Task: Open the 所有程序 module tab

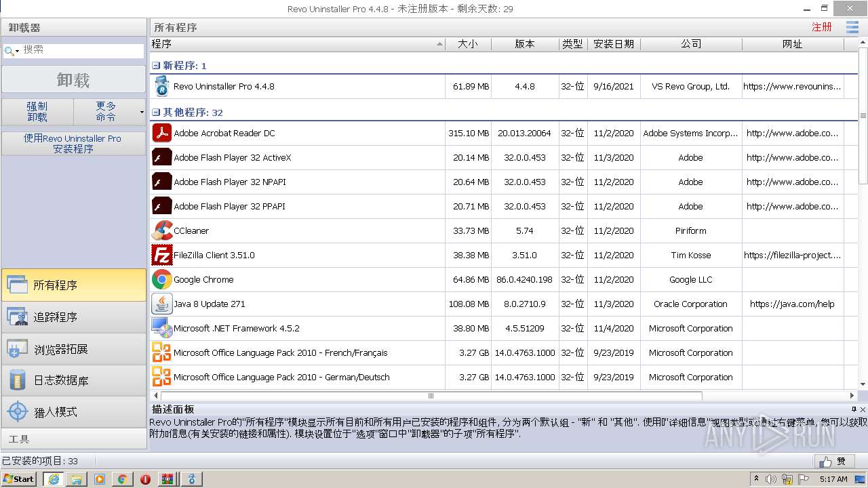Action: tap(73, 285)
